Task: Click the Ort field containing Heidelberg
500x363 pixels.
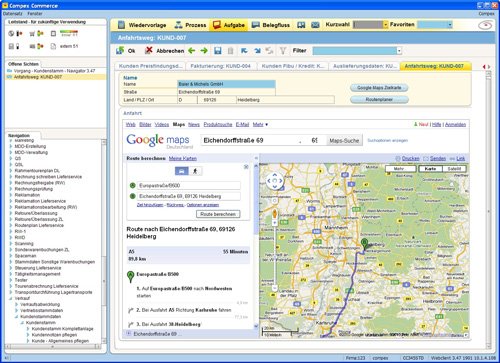Action: pos(285,100)
